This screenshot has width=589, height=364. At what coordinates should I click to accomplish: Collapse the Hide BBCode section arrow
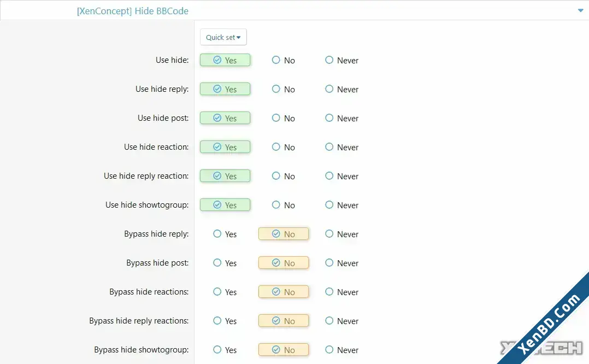(580, 11)
